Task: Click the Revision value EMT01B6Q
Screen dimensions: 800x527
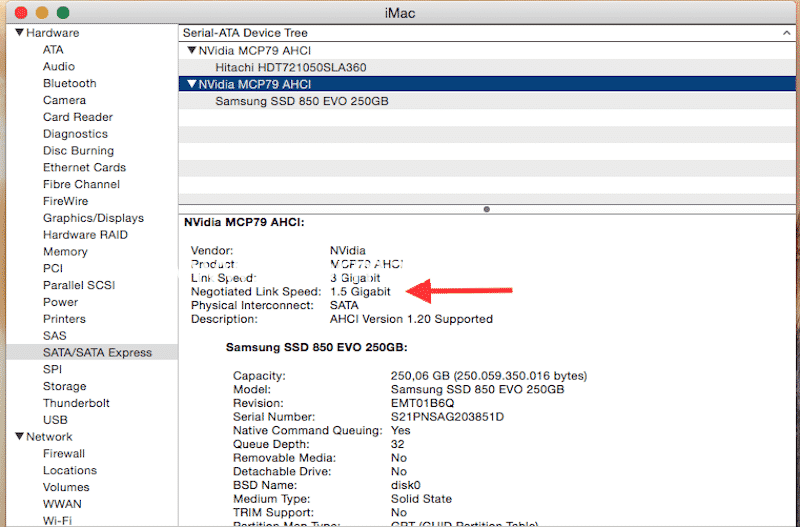Action: [x=422, y=404]
